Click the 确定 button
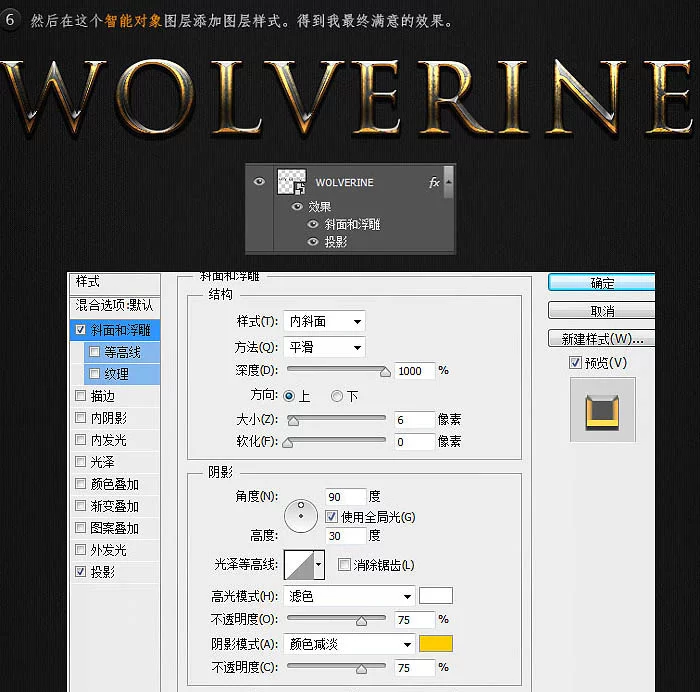The height and width of the screenshot is (692, 700). [x=601, y=283]
